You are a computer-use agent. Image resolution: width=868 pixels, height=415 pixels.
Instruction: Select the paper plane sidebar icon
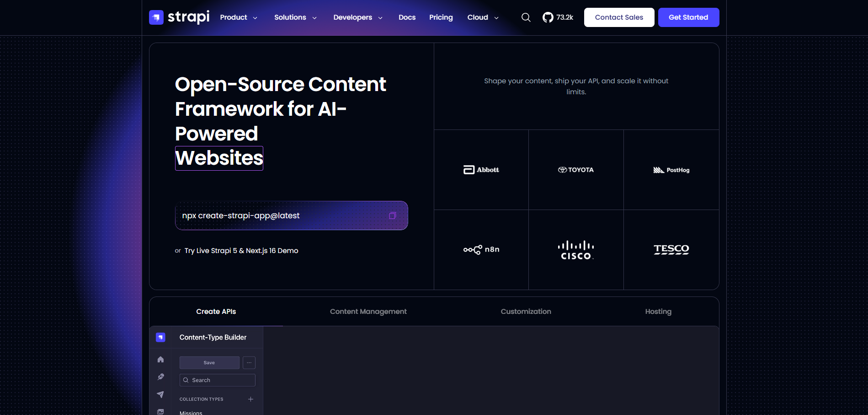[x=160, y=394]
